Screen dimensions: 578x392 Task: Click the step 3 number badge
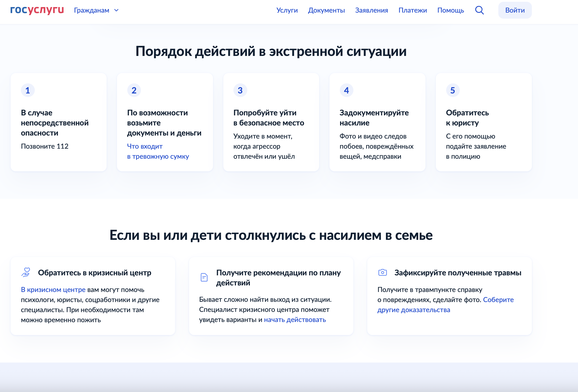pyautogui.click(x=240, y=90)
